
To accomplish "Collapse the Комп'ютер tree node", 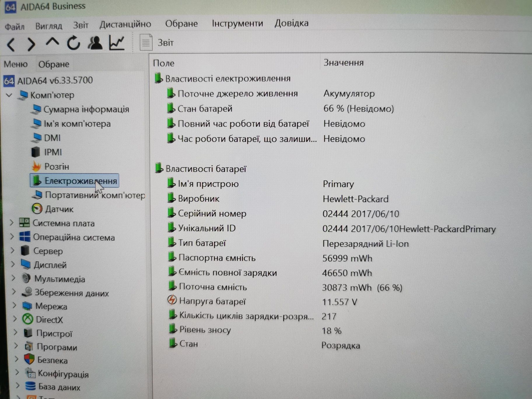I will [9, 95].
